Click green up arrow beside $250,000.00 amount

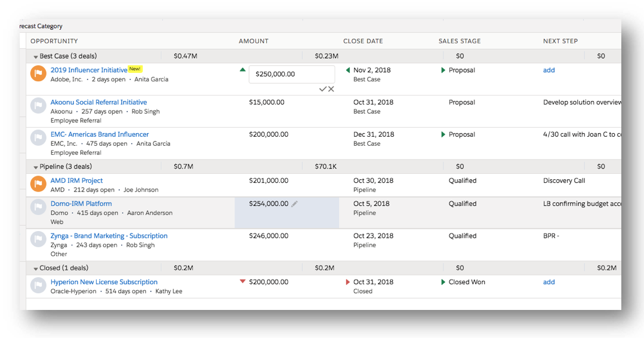coord(243,70)
